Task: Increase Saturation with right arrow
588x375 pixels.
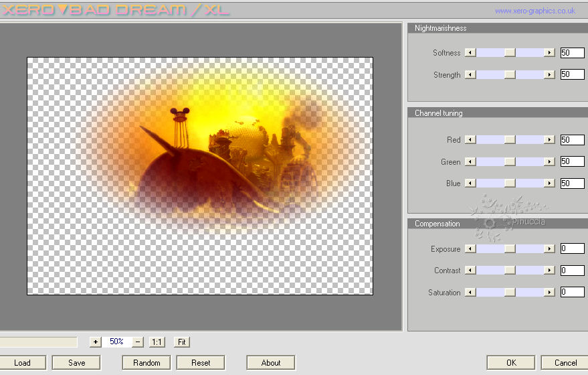Action: (x=549, y=292)
